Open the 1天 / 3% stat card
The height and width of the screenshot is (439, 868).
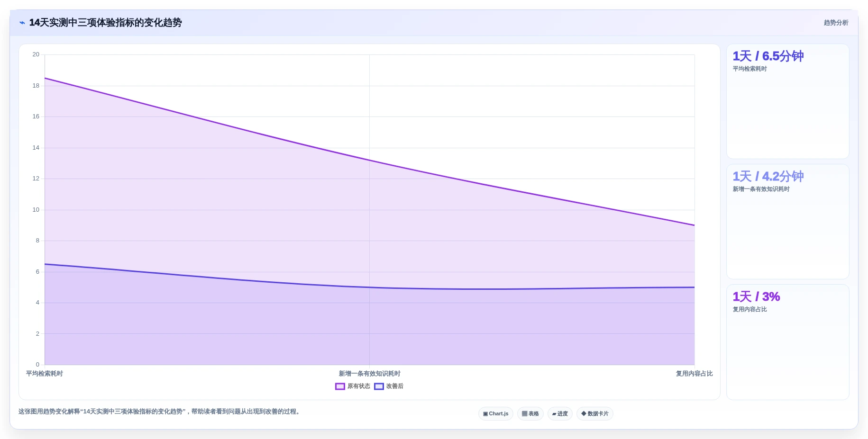click(x=787, y=342)
